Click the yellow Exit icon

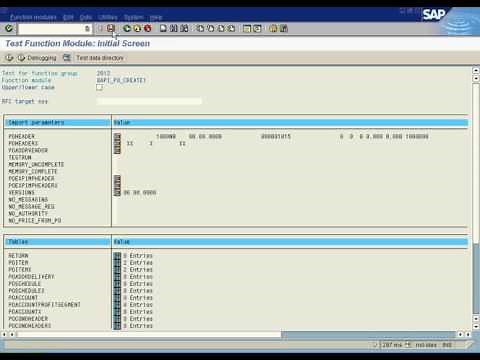tap(137, 28)
